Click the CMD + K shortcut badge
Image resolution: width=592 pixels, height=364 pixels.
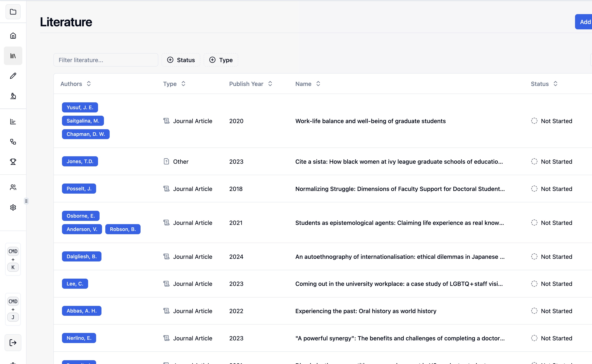click(13, 259)
